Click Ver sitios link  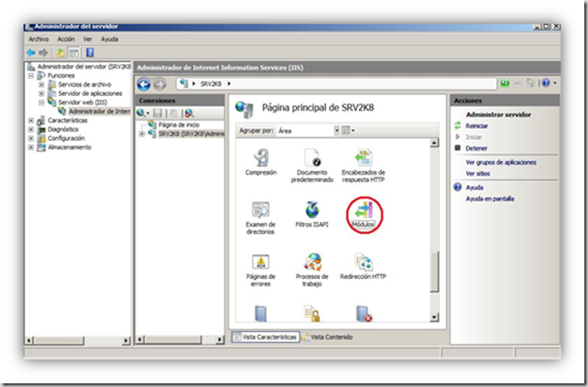coord(478,174)
